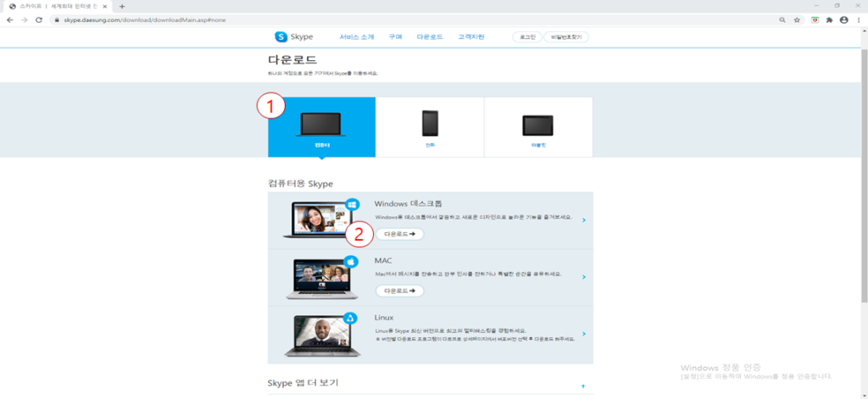Click the Skype logo in header
This screenshot has width=868, height=399.
coord(294,37)
